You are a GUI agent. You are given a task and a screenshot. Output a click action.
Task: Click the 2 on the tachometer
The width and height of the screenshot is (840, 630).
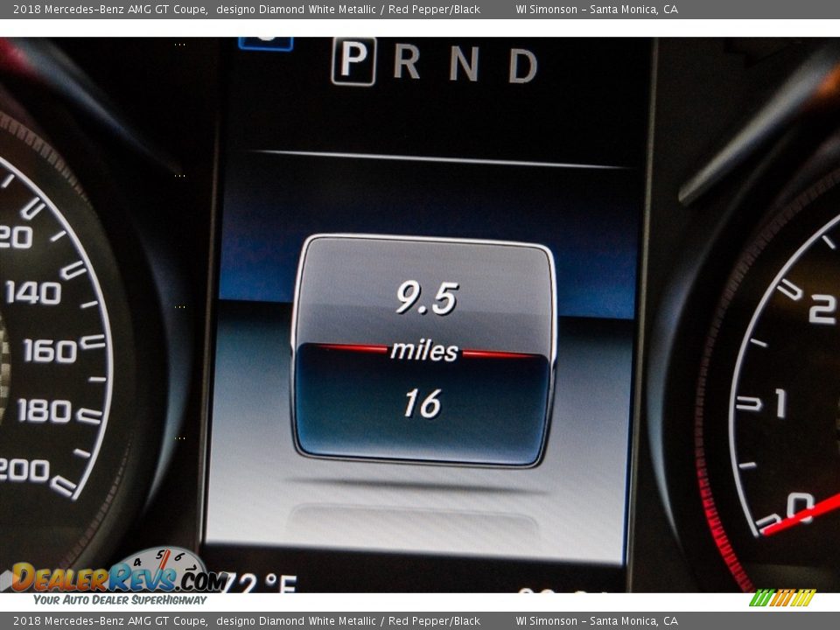point(822,310)
